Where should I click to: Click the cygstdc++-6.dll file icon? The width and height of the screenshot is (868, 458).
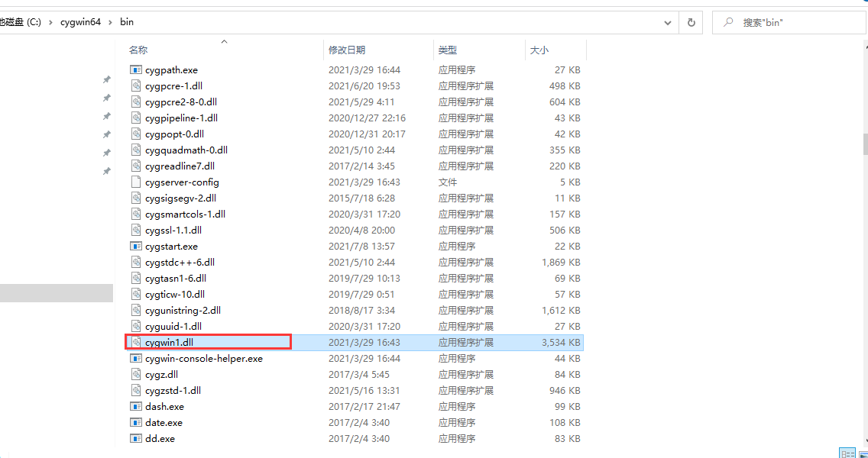click(136, 263)
